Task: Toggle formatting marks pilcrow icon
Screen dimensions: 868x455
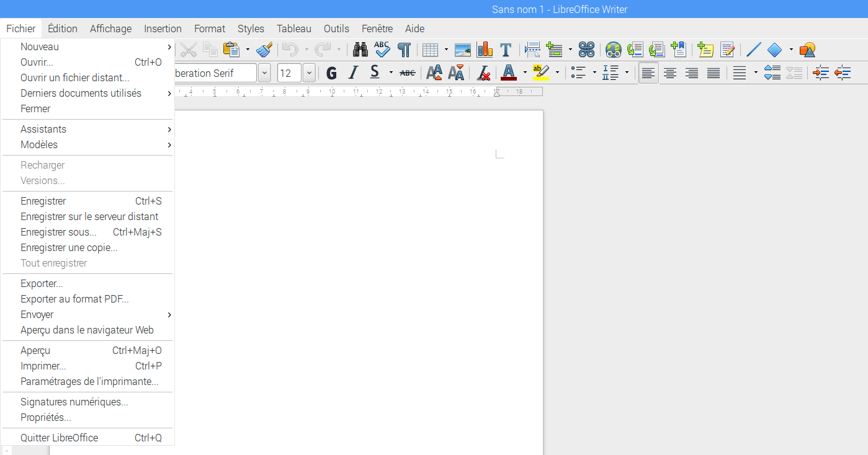Action: pos(404,50)
